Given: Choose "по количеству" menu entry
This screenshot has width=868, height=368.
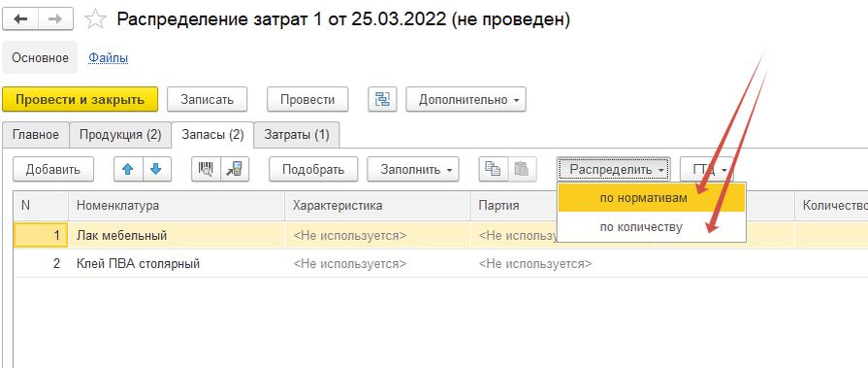Looking at the screenshot, I should (x=652, y=226).
